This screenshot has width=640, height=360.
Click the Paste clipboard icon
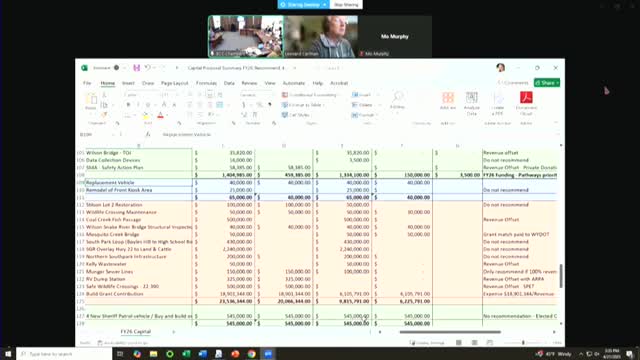91,101
